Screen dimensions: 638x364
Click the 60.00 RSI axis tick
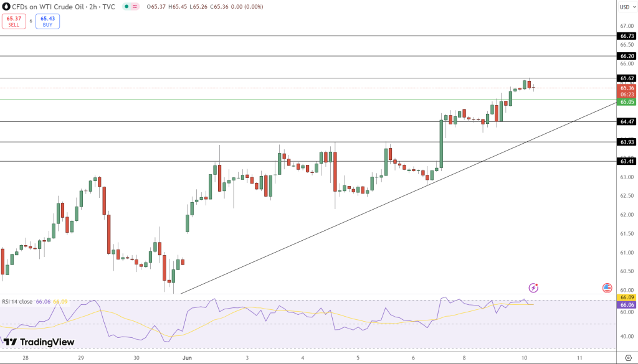coord(627,312)
